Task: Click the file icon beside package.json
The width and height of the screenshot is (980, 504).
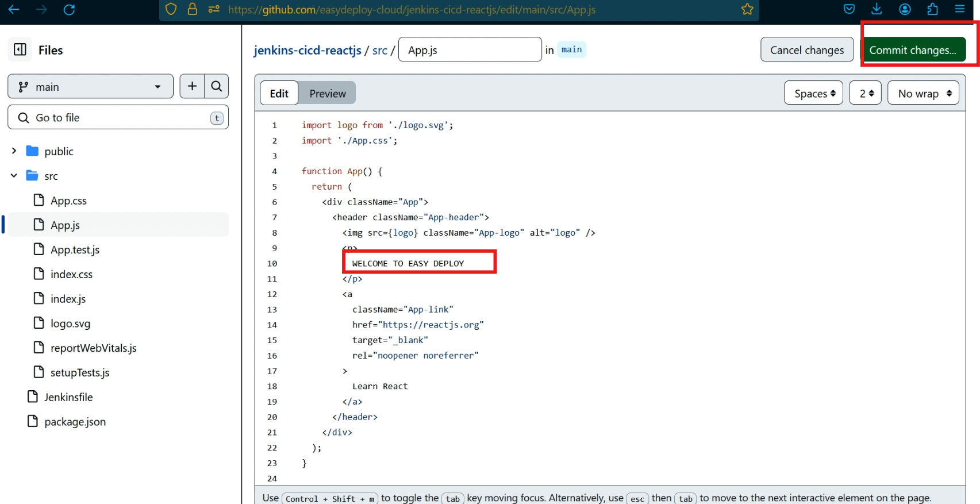Action: click(33, 421)
